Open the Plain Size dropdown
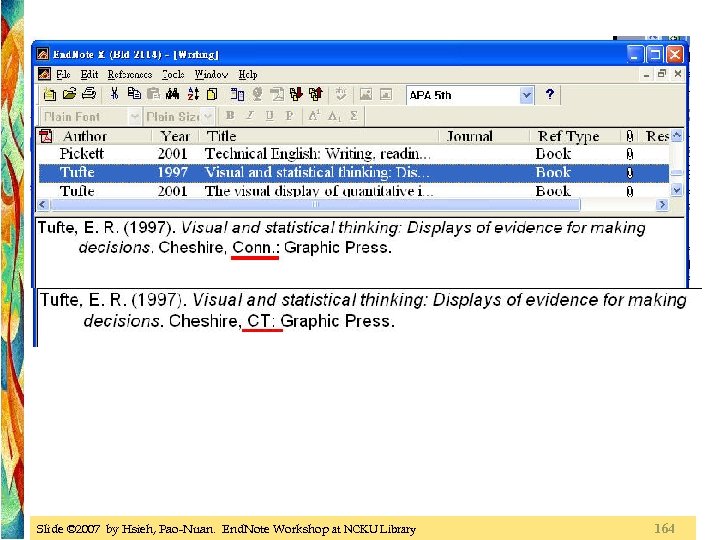 coord(208,117)
